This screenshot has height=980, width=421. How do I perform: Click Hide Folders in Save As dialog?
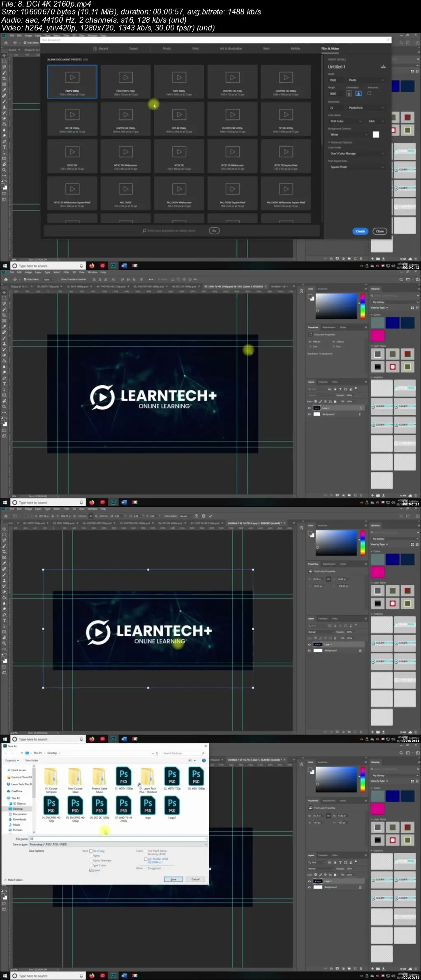[x=14, y=880]
